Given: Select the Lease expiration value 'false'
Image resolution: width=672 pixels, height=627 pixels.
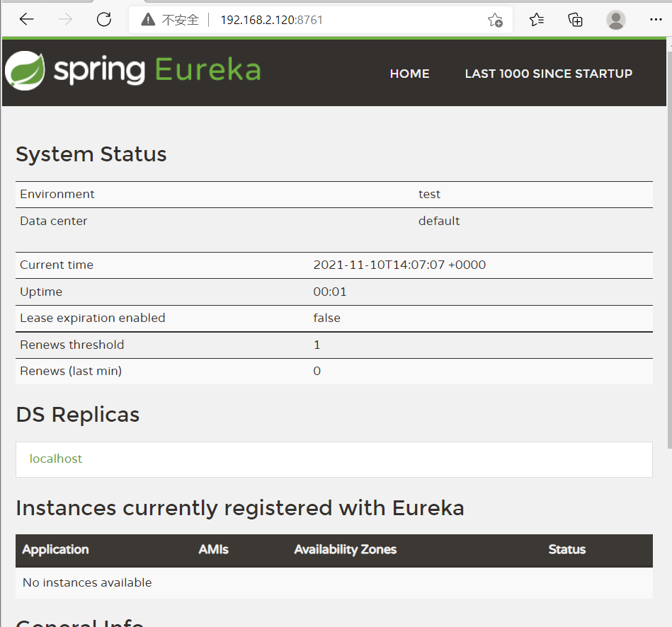Looking at the screenshot, I should [x=326, y=318].
